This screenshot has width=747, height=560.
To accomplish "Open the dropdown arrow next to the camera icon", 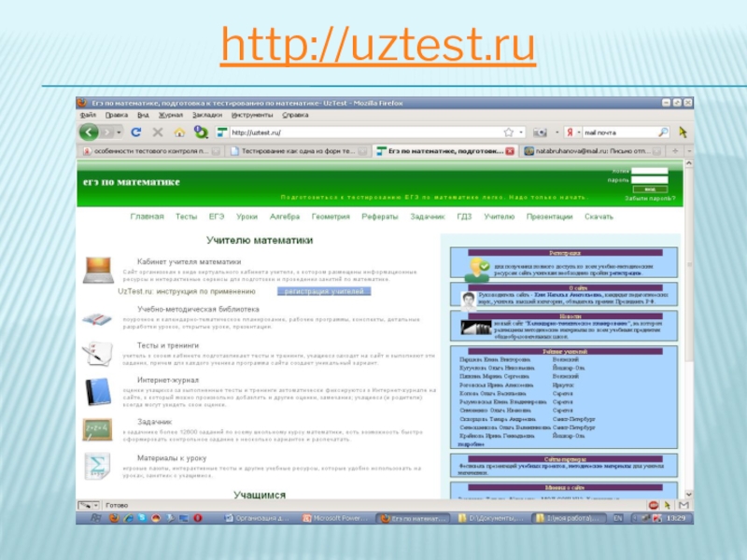I will [557, 133].
